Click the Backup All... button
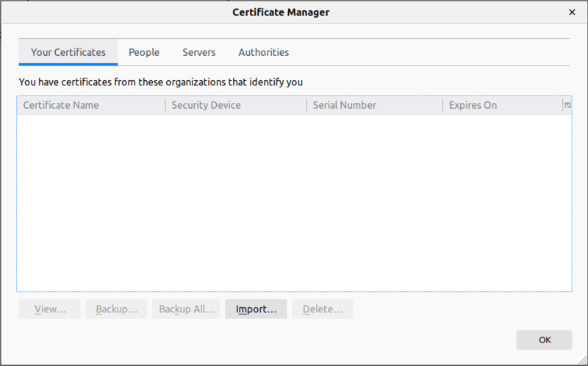588x366 pixels. (x=187, y=309)
